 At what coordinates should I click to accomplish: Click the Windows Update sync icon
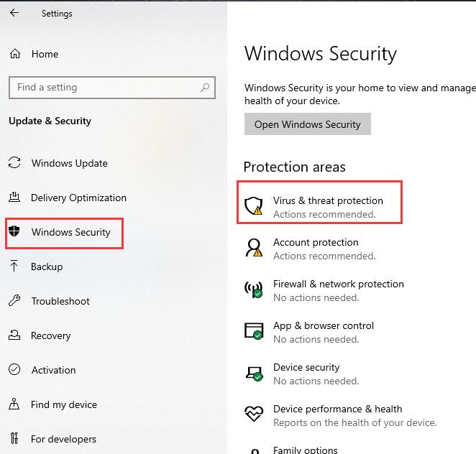14,162
